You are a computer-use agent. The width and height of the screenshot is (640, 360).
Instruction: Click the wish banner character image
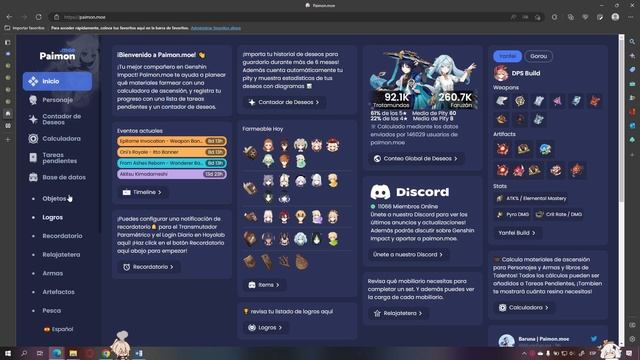coord(422,79)
